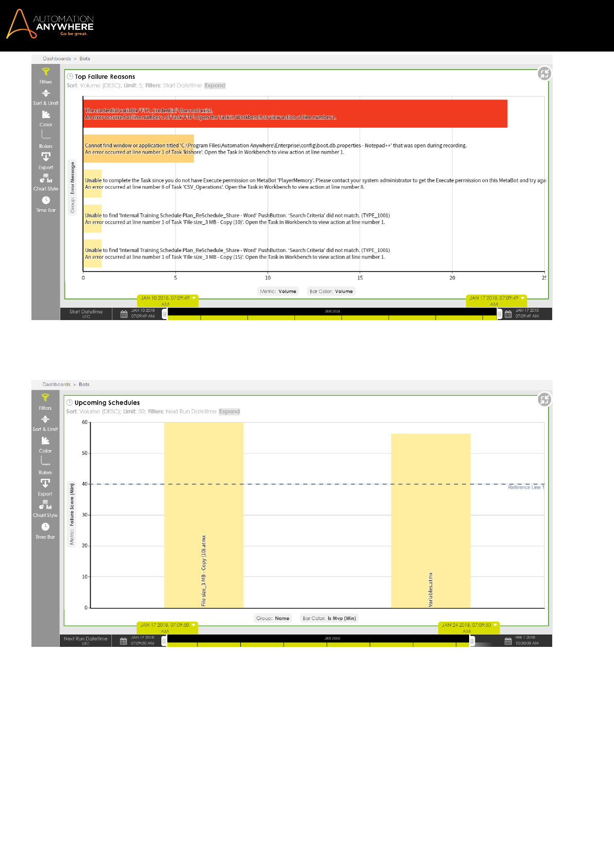The width and height of the screenshot is (614, 868).
Task: Open Bar Color: Volume selector
Action: [331, 291]
